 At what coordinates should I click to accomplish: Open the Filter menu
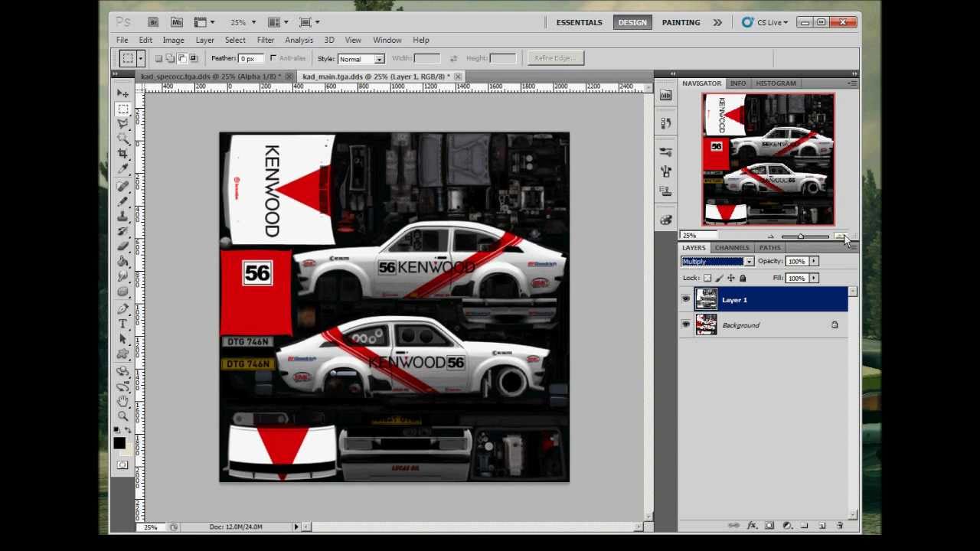266,40
